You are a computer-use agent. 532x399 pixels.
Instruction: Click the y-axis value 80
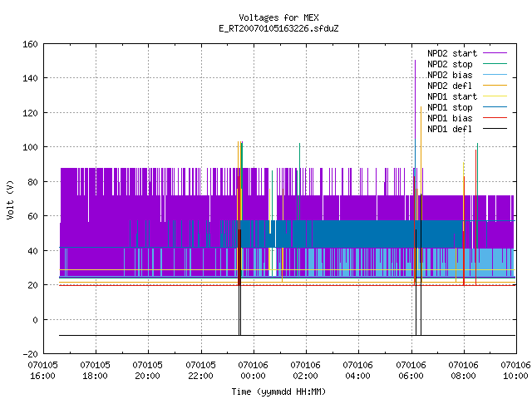click(33, 182)
